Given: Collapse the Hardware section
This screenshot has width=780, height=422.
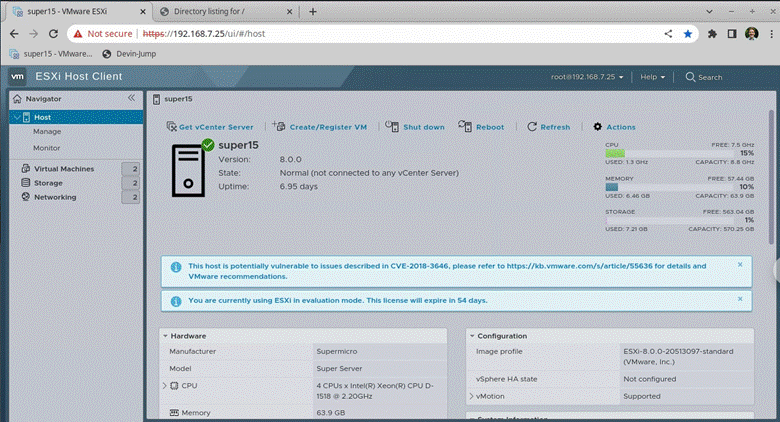Looking at the screenshot, I should click(x=165, y=336).
